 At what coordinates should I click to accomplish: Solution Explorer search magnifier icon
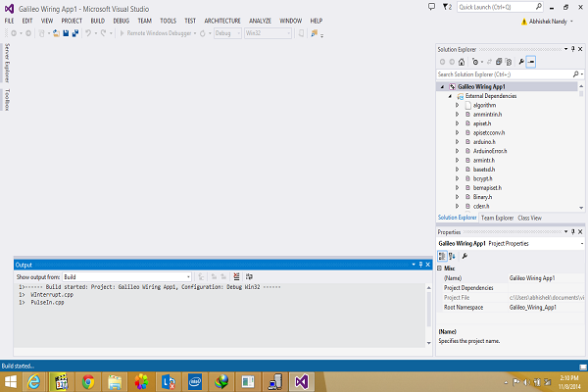coord(575,74)
